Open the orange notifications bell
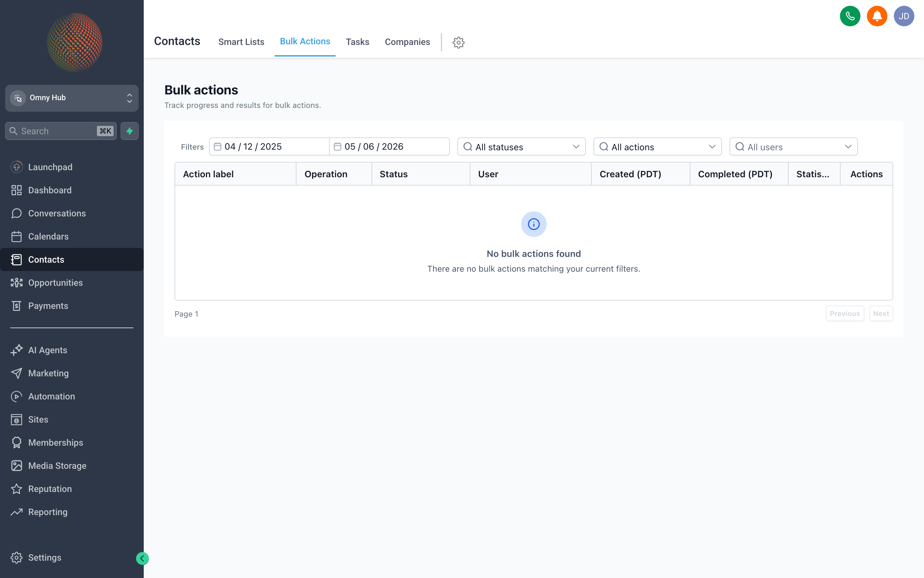The image size is (924, 578). click(877, 16)
